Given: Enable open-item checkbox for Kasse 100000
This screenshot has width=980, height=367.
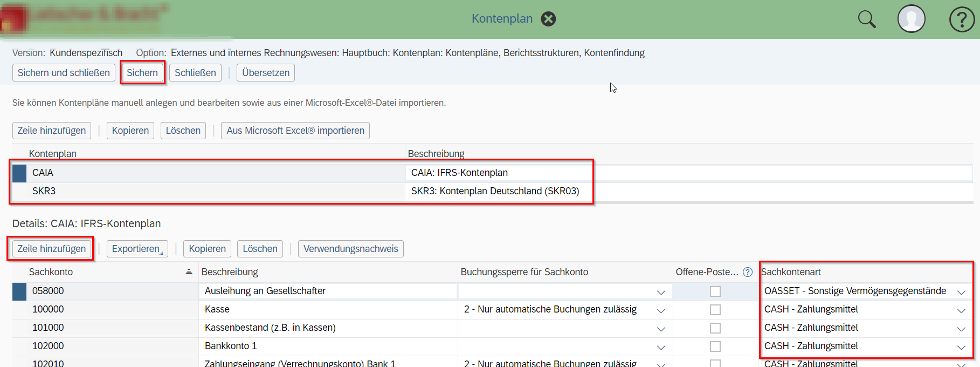Looking at the screenshot, I should pyautogui.click(x=715, y=310).
